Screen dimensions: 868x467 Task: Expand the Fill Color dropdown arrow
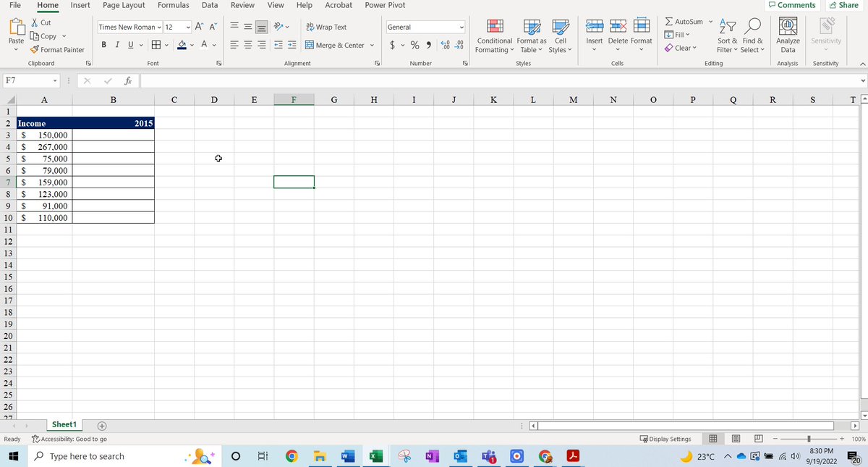coord(192,45)
